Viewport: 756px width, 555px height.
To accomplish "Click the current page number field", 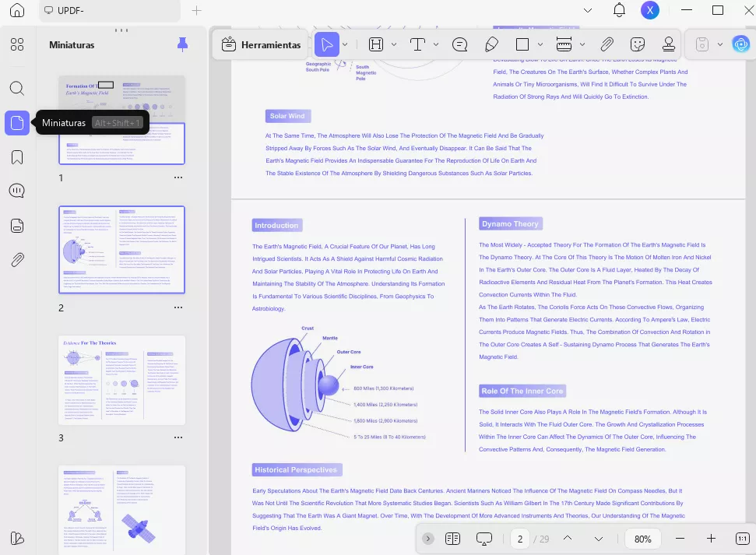I will pyautogui.click(x=520, y=539).
